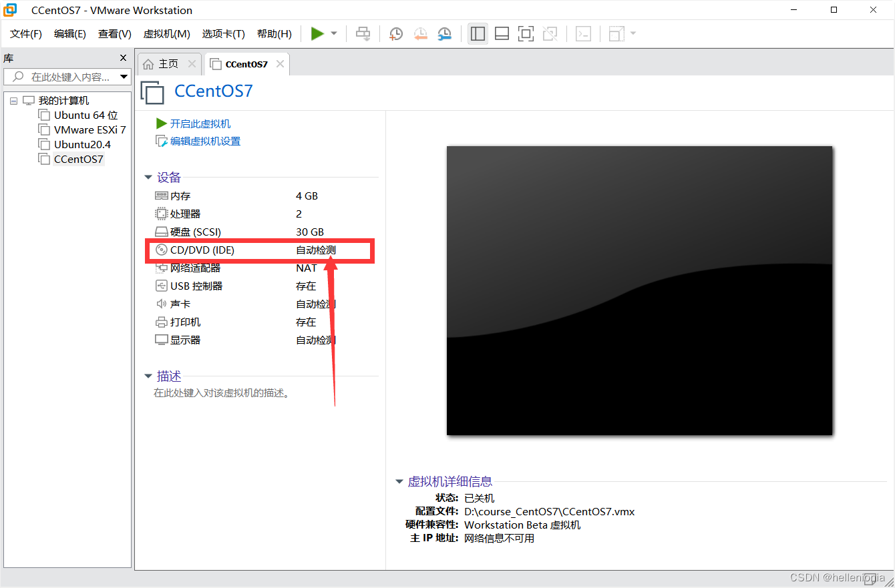Take a snapshot of the virtual machine
Image resolution: width=895 pixels, height=588 pixels.
pos(395,33)
